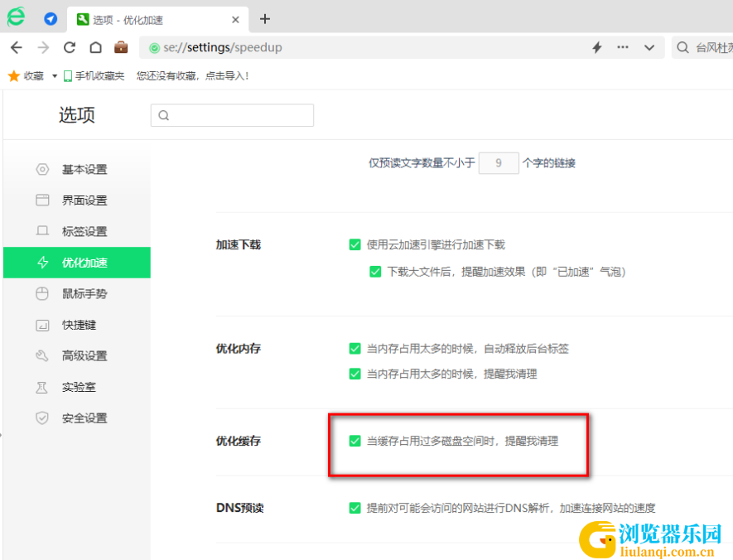Click the 收藏 favorites star icon

pyautogui.click(x=14, y=75)
